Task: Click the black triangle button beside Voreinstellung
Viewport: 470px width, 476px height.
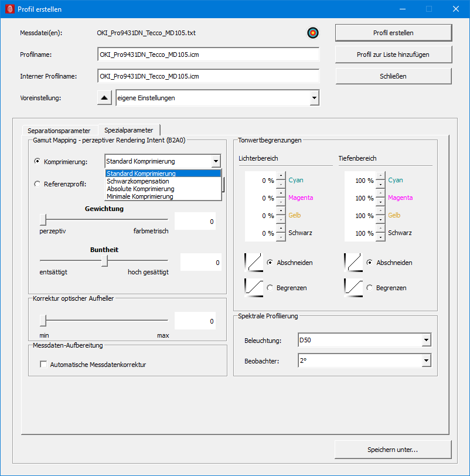Action: pos(104,98)
